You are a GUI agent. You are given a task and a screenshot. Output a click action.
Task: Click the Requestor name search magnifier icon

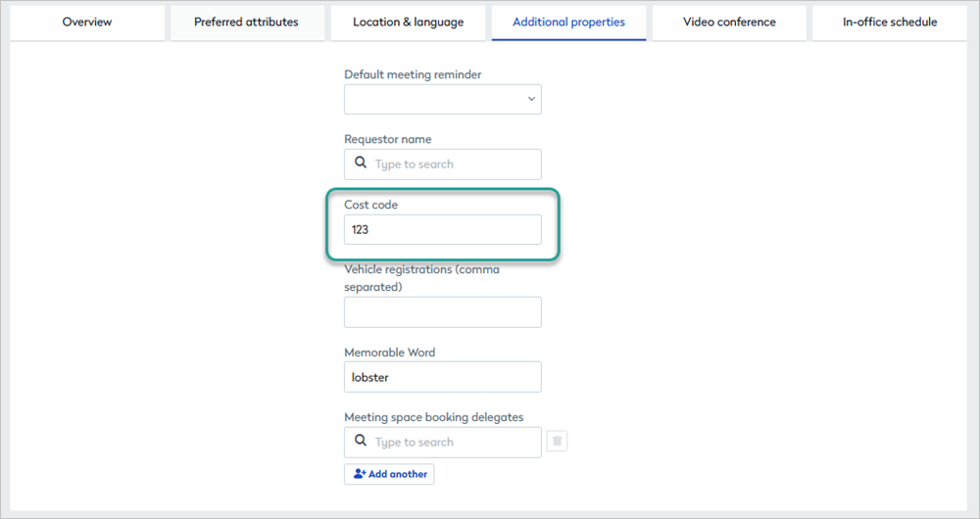(361, 164)
